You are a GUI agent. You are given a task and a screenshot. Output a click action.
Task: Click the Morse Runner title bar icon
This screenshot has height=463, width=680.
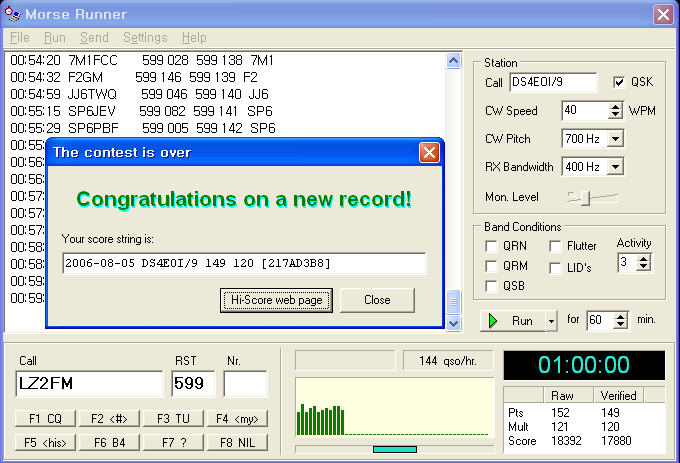click(12, 14)
